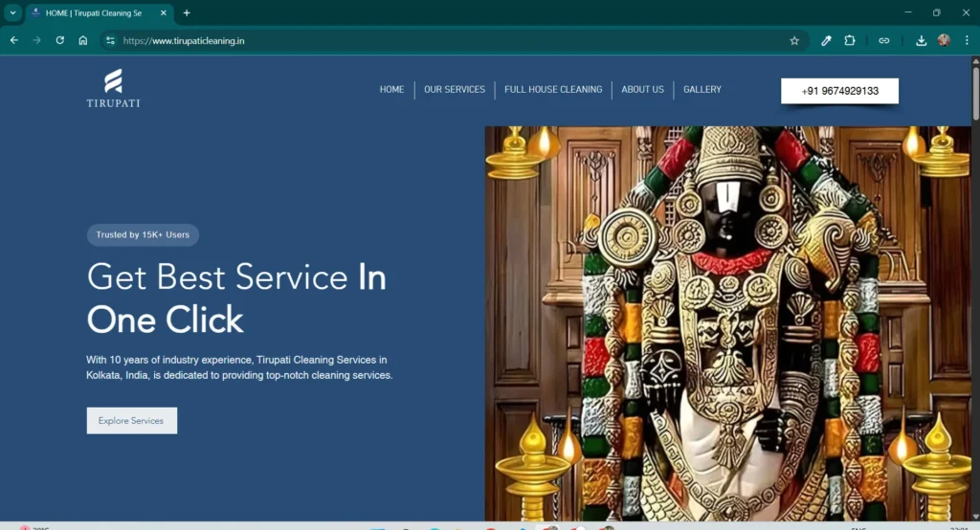Open FULL HOUSE CLEANING navigation item
The height and width of the screenshot is (530, 980).
pos(553,89)
